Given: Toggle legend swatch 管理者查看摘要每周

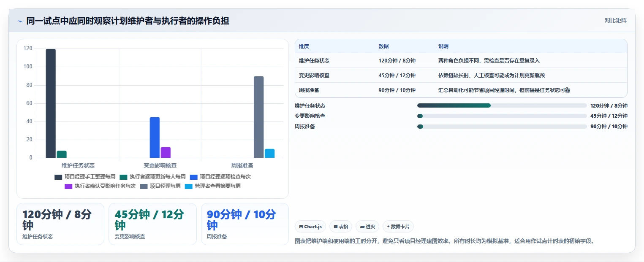Looking at the screenshot, I should [188, 186].
